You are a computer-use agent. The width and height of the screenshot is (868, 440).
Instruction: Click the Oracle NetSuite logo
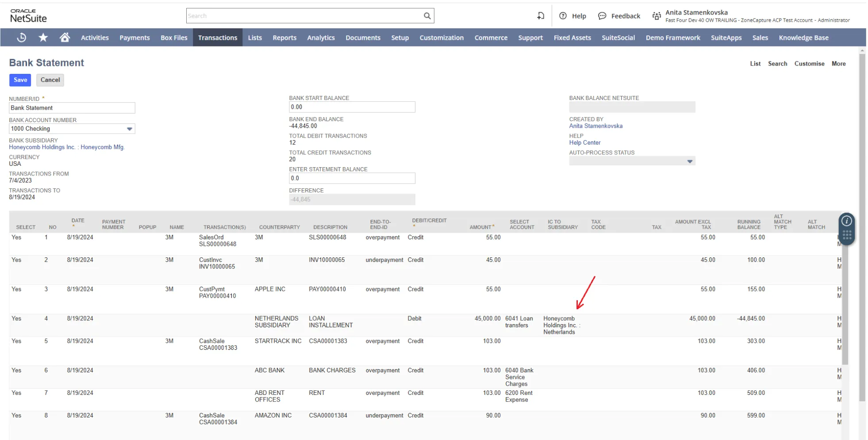[28, 16]
